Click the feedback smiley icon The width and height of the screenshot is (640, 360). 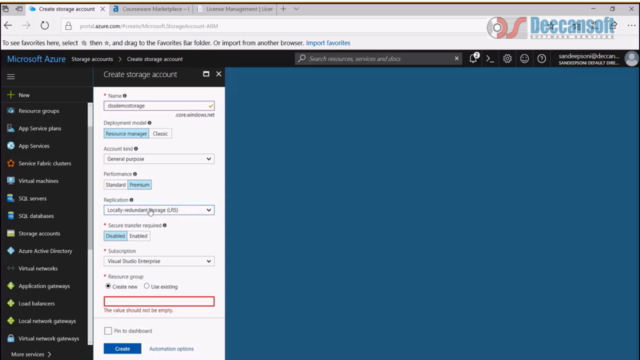tap(524, 59)
